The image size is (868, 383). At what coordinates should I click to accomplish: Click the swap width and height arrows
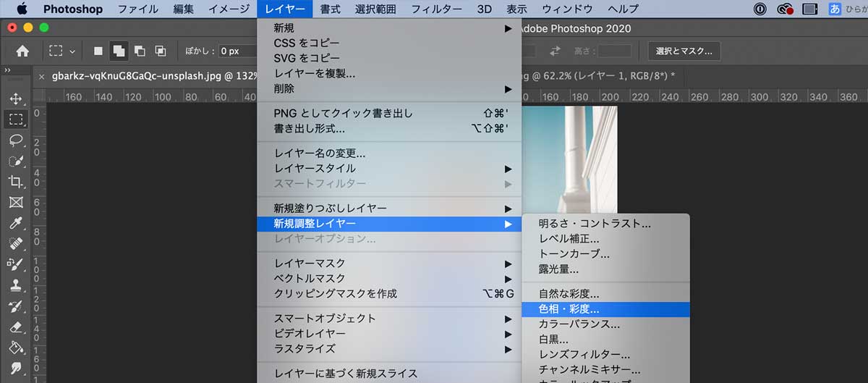click(x=556, y=51)
